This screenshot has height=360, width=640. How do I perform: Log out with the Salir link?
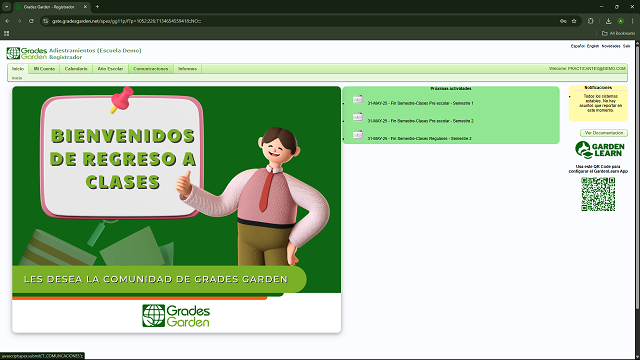(x=627, y=46)
